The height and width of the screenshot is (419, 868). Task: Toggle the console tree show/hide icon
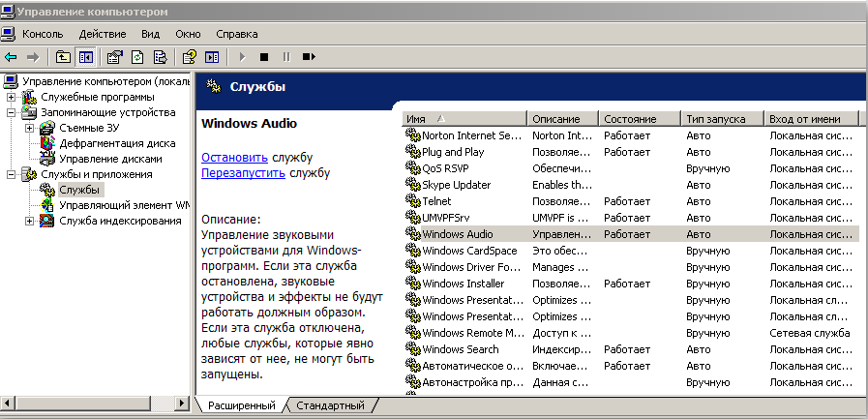pyautogui.click(x=85, y=56)
